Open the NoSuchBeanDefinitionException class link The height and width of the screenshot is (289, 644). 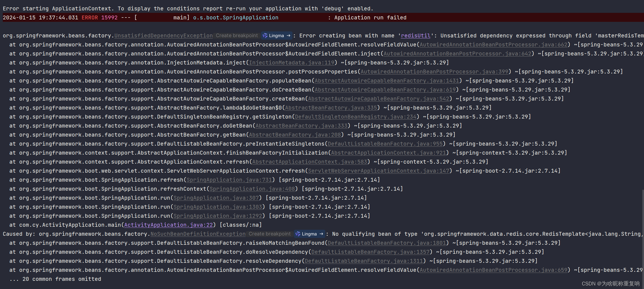198,234
